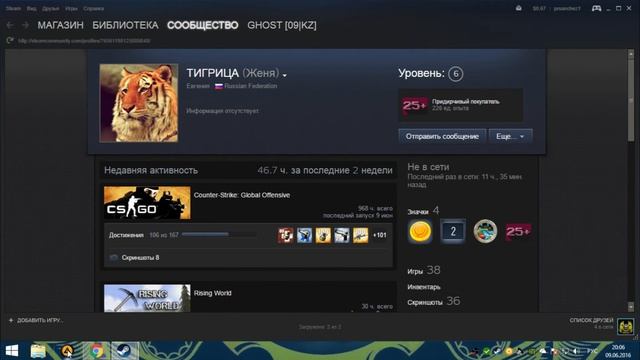The height and width of the screenshot is (360, 640).
Task: Reload the page with the refresh icon
Action: pos(10,40)
